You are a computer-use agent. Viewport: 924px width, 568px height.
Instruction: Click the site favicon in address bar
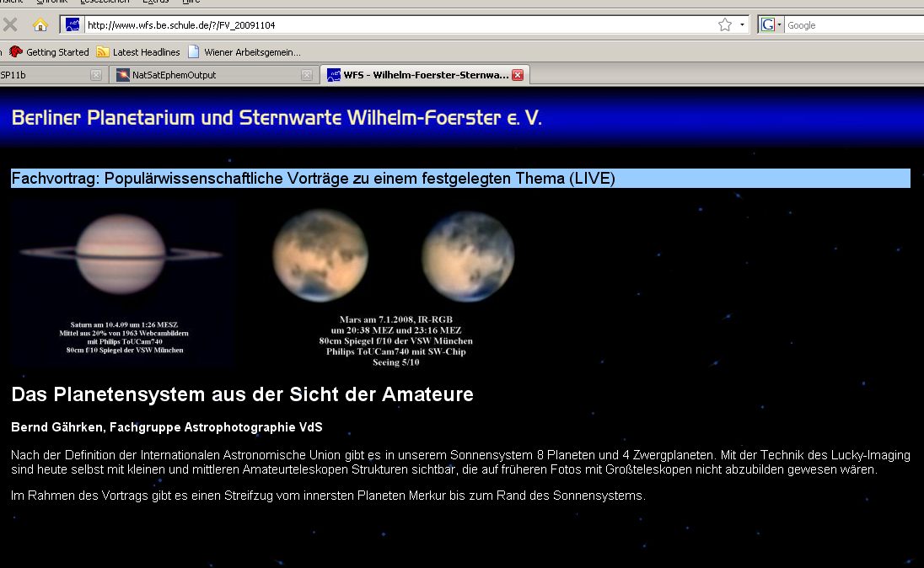73,25
